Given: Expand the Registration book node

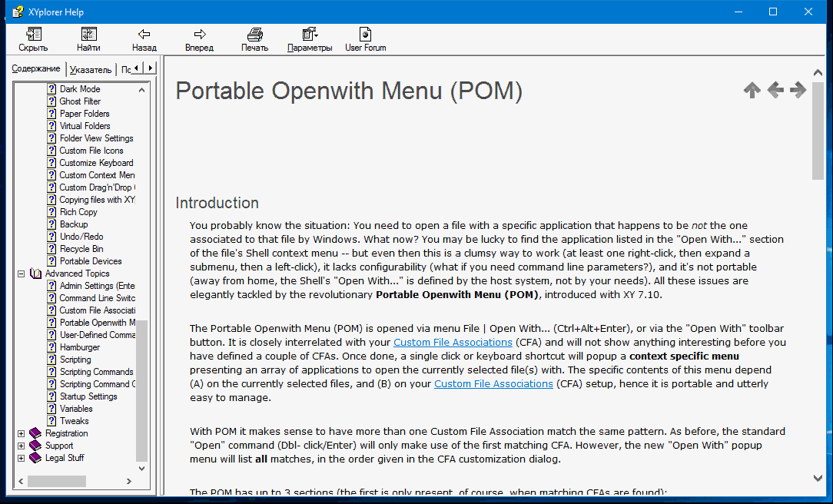Looking at the screenshot, I should coord(22,433).
